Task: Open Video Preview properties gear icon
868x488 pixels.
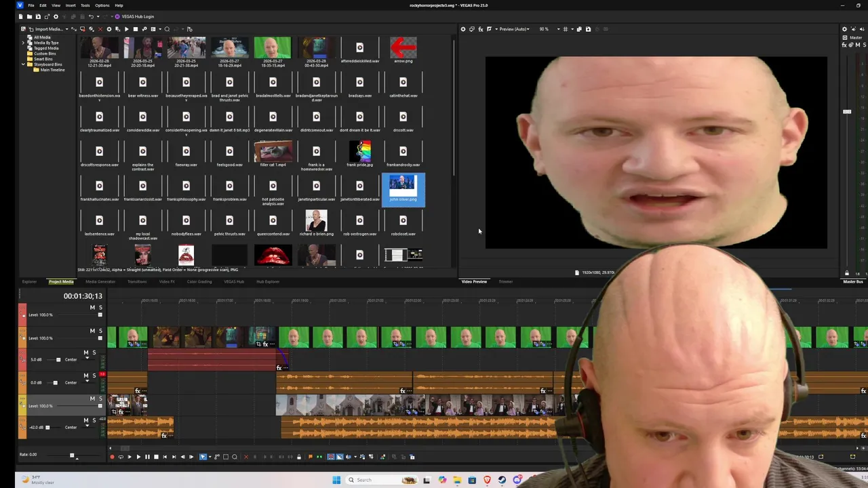Action: [463, 29]
